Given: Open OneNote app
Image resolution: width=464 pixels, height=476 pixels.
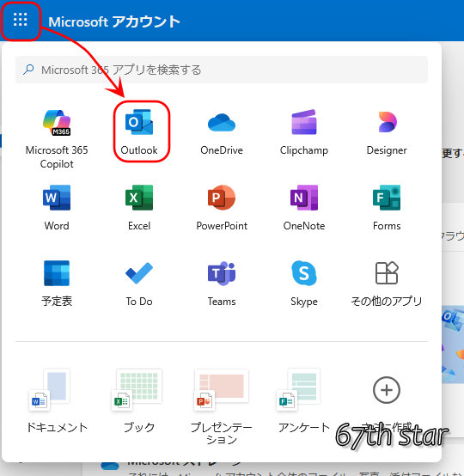Looking at the screenshot, I should pos(304,208).
